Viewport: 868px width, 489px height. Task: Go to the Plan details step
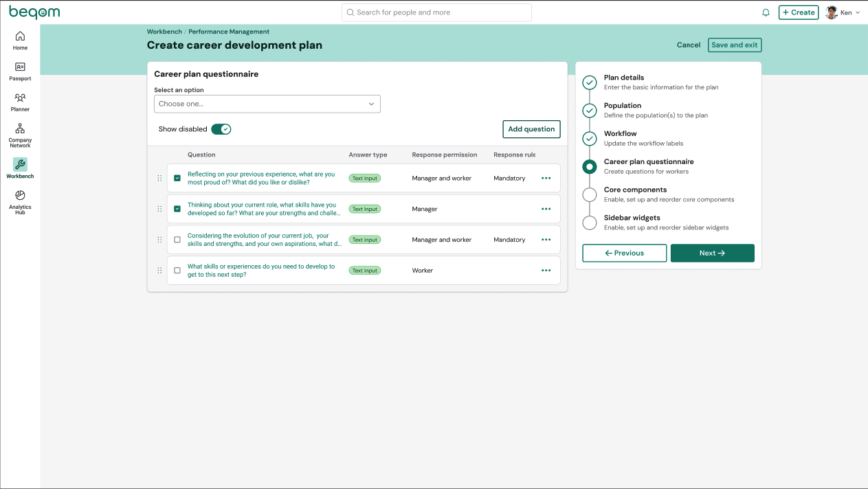click(x=623, y=78)
